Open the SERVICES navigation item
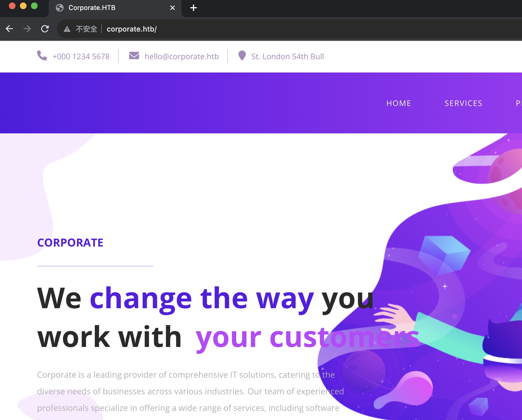522x420 pixels. coord(463,103)
